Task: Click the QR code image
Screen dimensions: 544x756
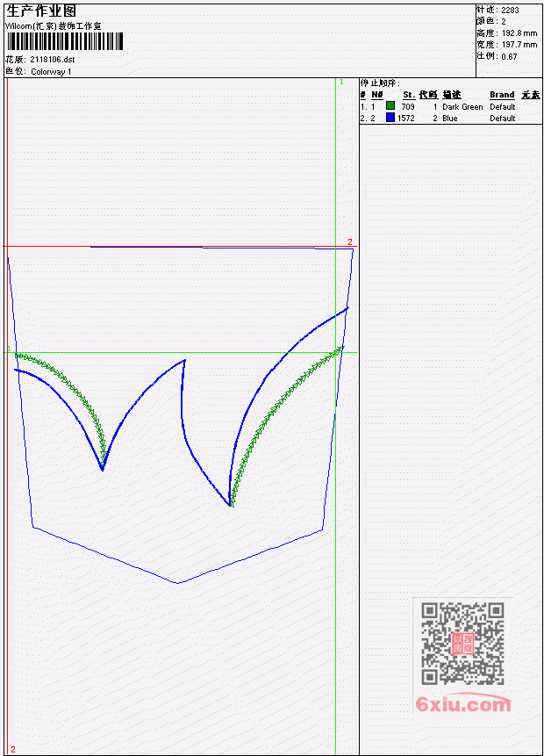Action: click(462, 644)
